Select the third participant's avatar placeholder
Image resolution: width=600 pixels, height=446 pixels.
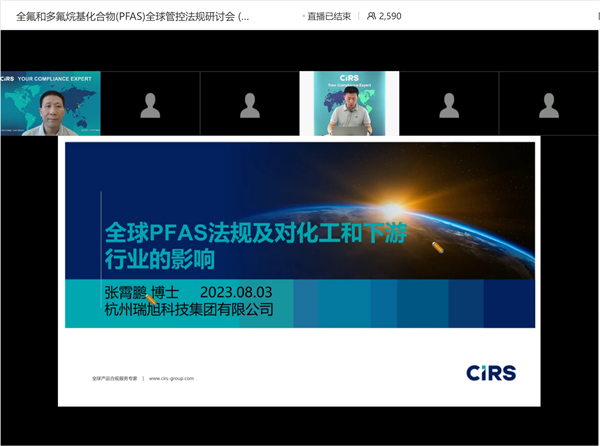[247, 104]
